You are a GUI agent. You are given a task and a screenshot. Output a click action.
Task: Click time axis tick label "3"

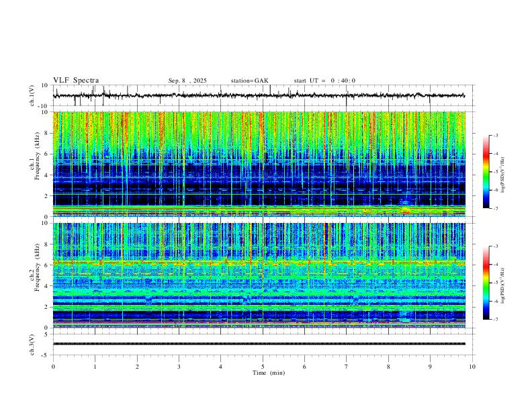(179, 367)
